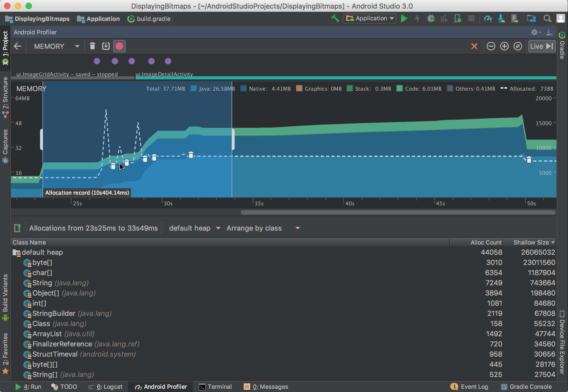Screen dimensions: 568x392
Task: Click the Live playback toggle button
Action: pos(541,46)
